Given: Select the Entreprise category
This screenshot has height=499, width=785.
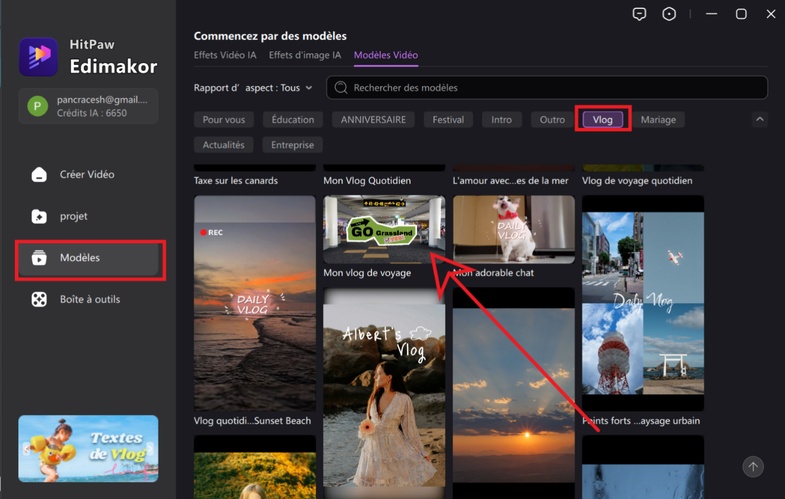Looking at the screenshot, I should point(292,145).
